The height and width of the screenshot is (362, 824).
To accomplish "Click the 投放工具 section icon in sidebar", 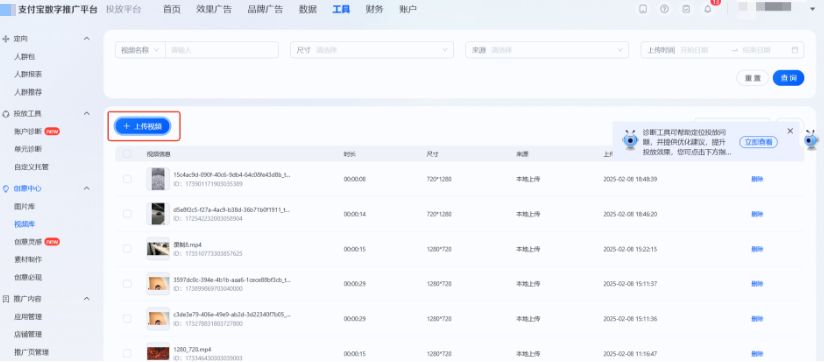I will coord(6,113).
